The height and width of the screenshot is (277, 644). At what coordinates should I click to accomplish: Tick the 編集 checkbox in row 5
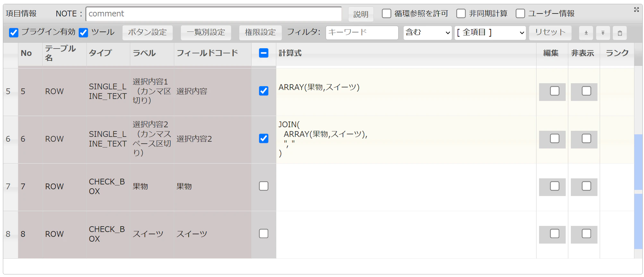click(x=555, y=91)
